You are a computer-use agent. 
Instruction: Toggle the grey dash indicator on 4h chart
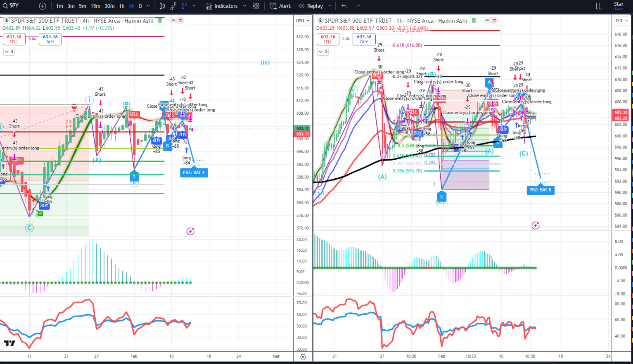(x=174, y=20)
